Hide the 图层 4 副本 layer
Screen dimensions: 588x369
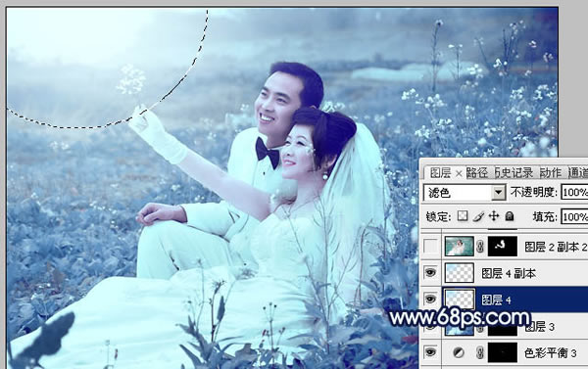click(430, 272)
